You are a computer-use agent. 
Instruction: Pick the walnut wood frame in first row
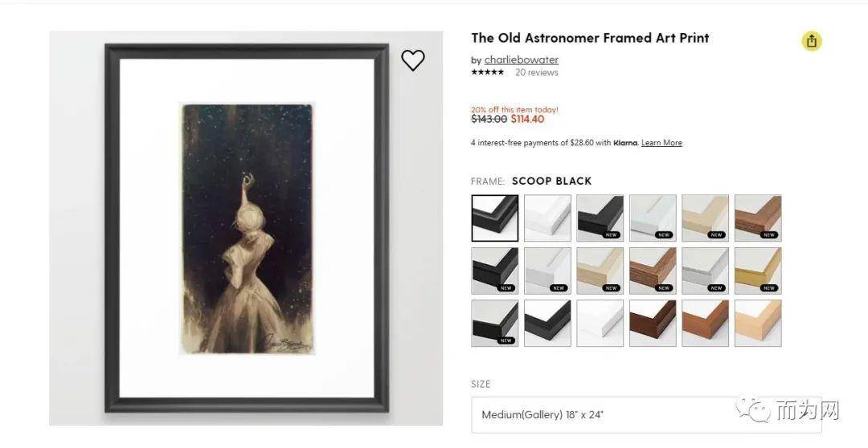point(758,218)
